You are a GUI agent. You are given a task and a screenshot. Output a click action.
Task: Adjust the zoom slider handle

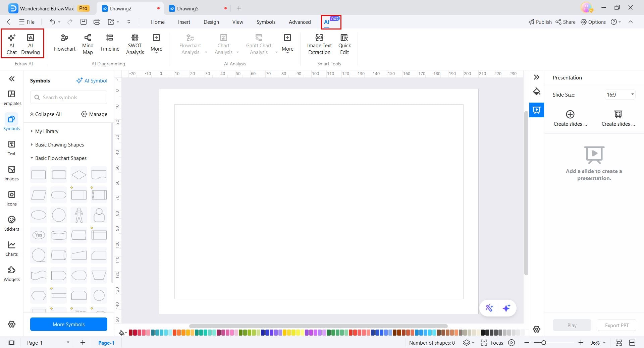(x=544, y=343)
